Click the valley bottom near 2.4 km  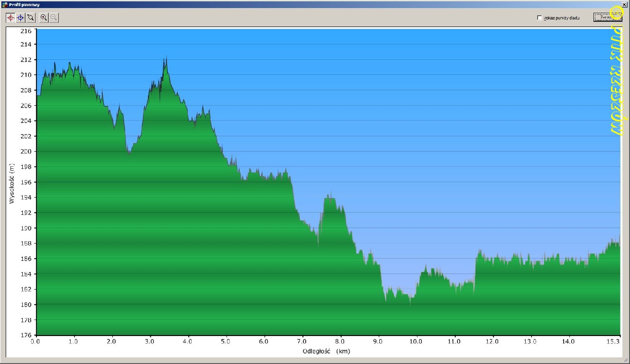click(129, 153)
